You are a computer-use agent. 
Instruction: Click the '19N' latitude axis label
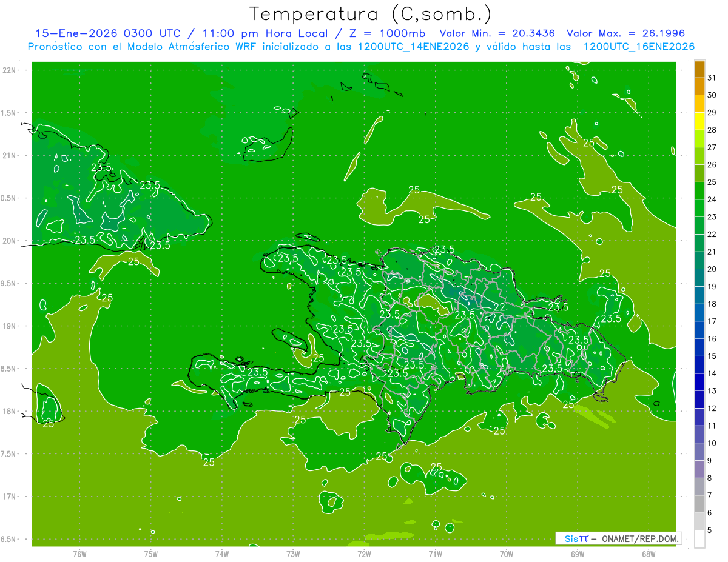tap(8, 326)
